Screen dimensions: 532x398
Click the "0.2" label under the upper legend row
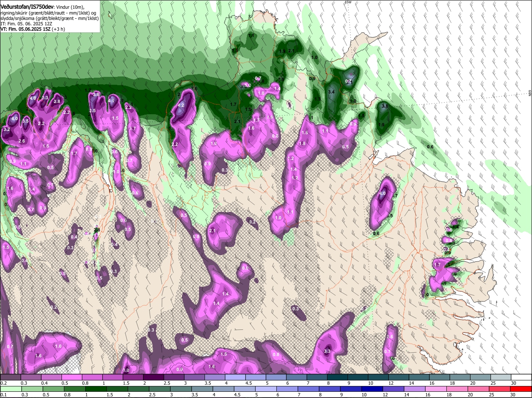(x=4, y=383)
